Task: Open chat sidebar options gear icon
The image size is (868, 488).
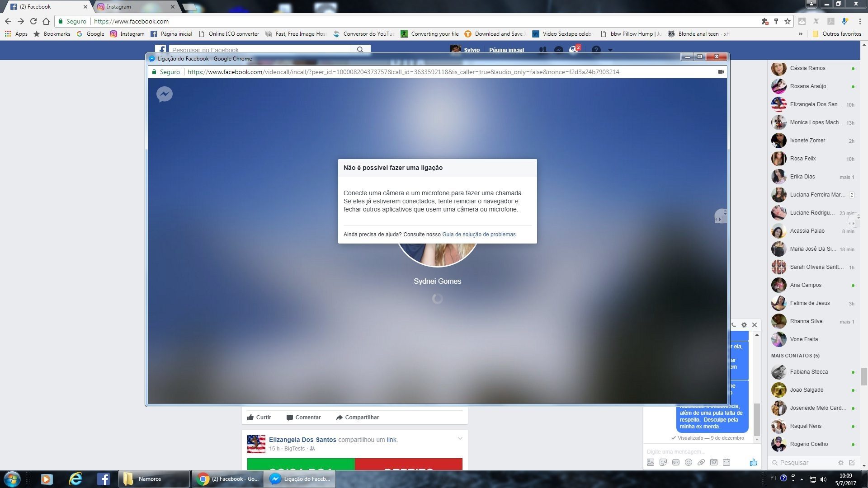Action: pyautogui.click(x=841, y=463)
